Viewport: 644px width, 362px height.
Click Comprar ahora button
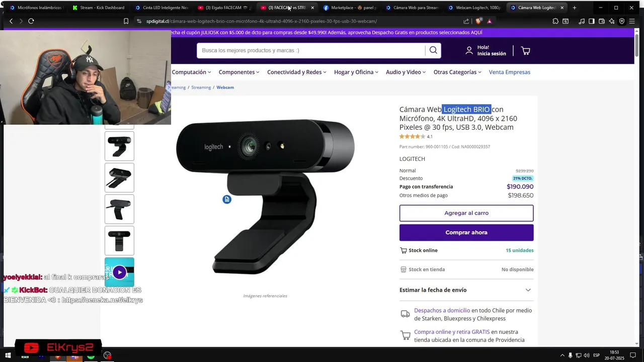[x=466, y=232]
